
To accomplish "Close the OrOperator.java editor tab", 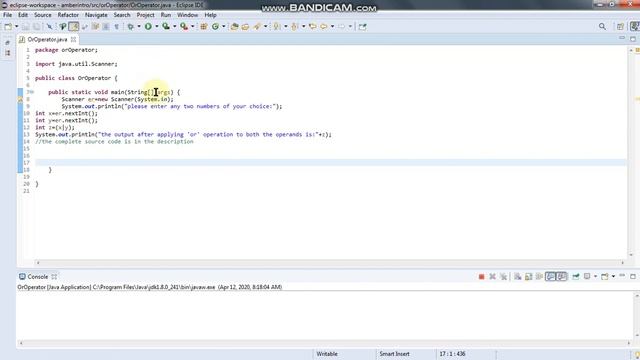I will coord(73,40).
